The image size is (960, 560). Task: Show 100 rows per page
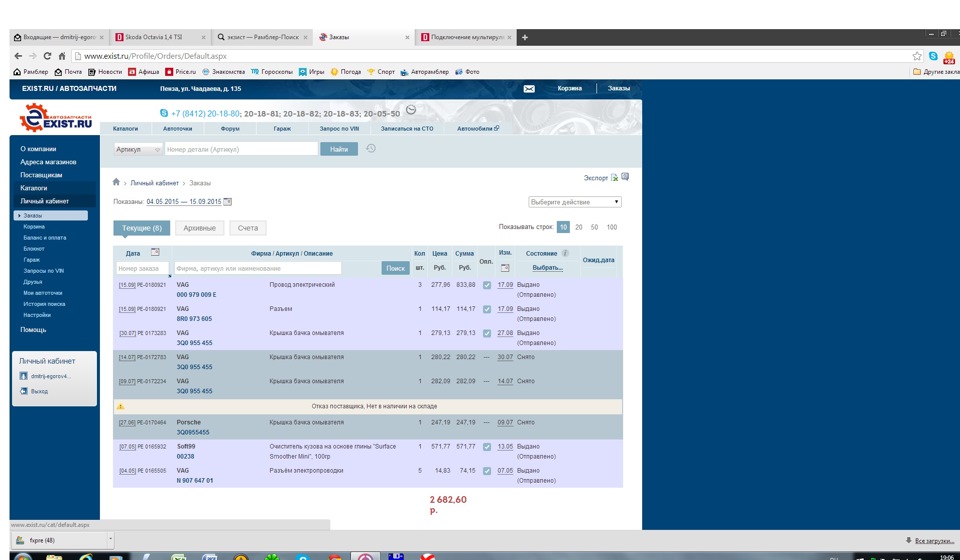click(612, 227)
